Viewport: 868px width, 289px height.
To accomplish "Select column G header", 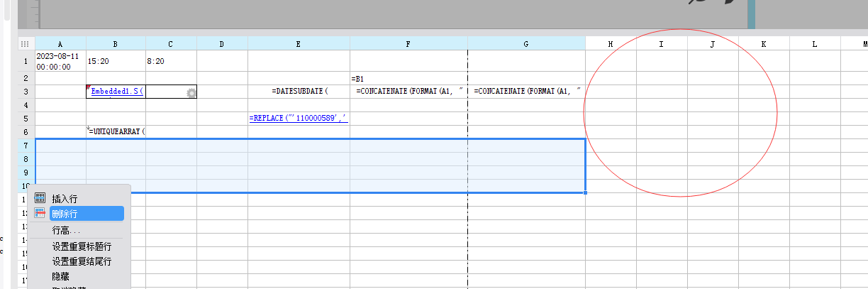I will coord(526,44).
